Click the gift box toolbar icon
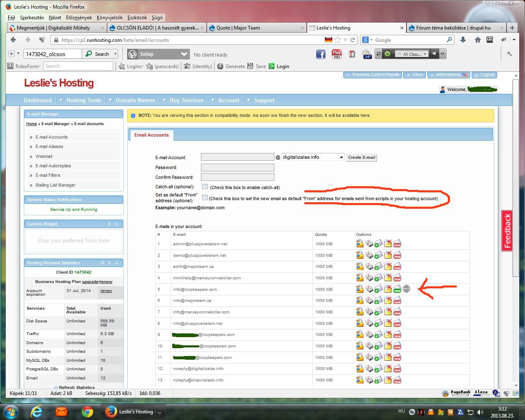 (x=352, y=54)
